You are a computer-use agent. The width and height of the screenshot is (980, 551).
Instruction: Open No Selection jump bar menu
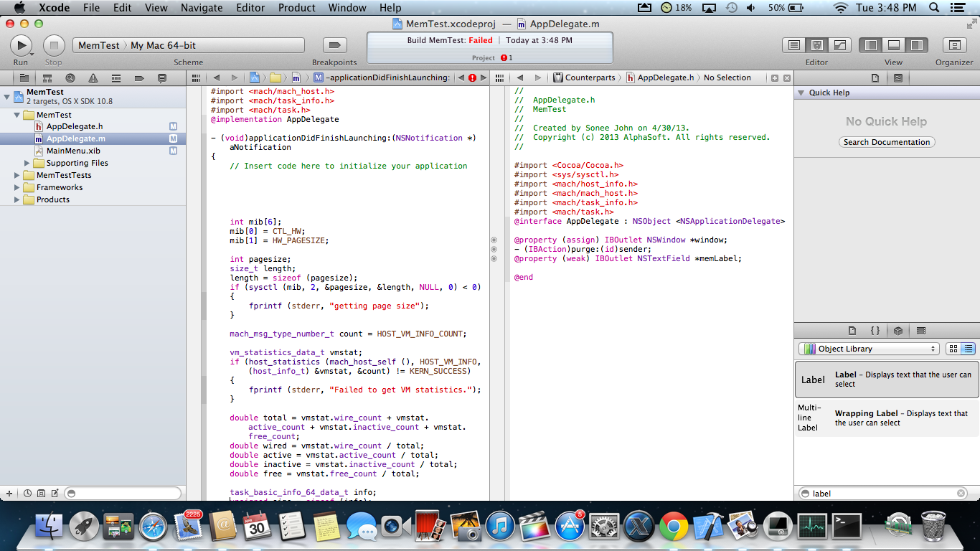[727, 77]
